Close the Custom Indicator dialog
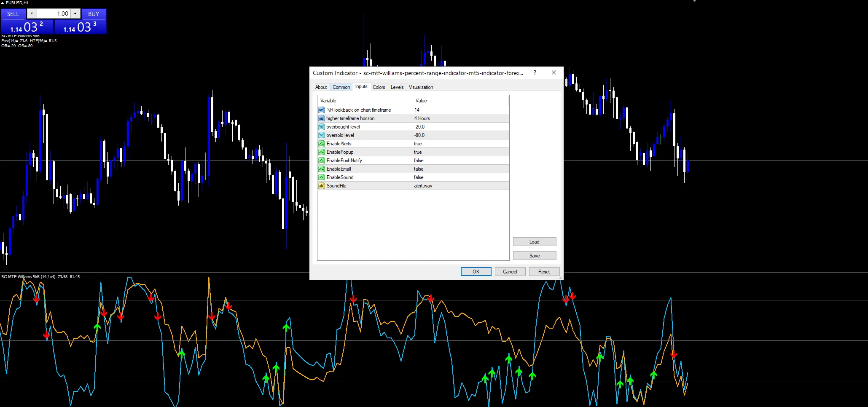Screen dimensions: 868x407 [554, 73]
